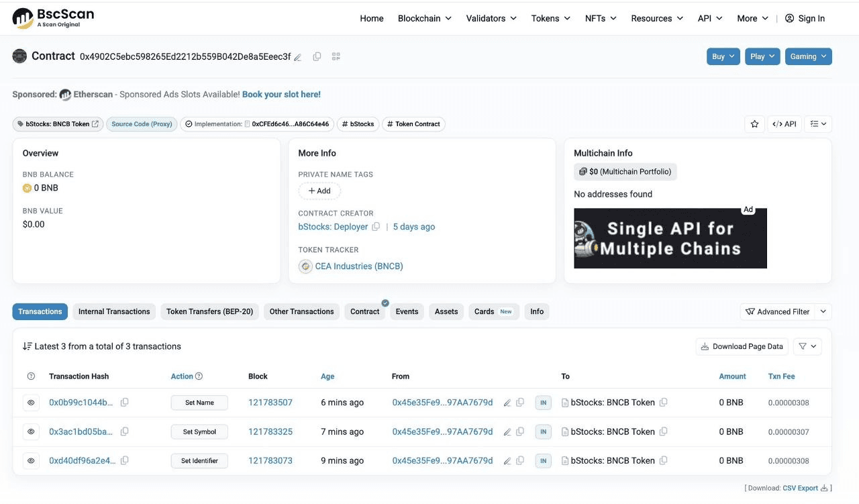Copy recipient address in Set Symbol row
859x504 pixels.
click(x=663, y=432)
